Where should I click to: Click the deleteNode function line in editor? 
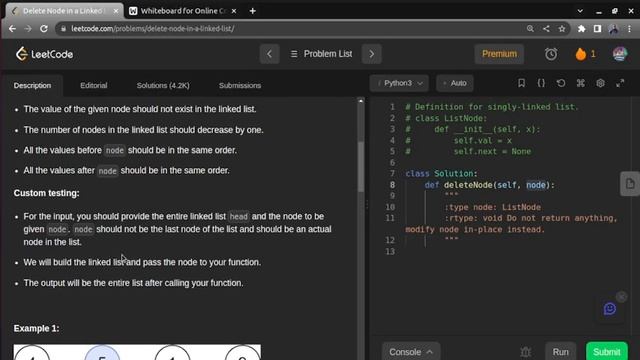489,185
